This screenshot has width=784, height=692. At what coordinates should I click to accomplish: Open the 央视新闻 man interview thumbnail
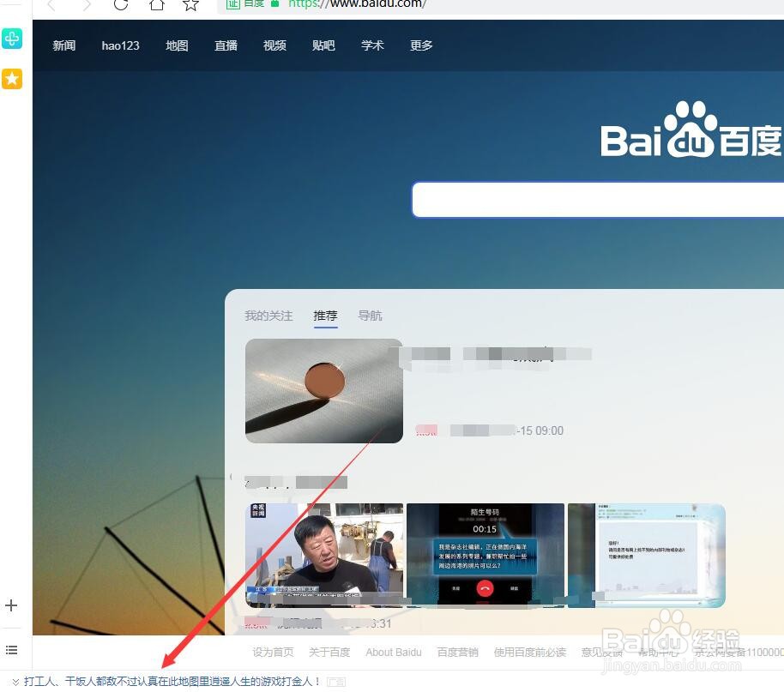click(x=324, y=556)
